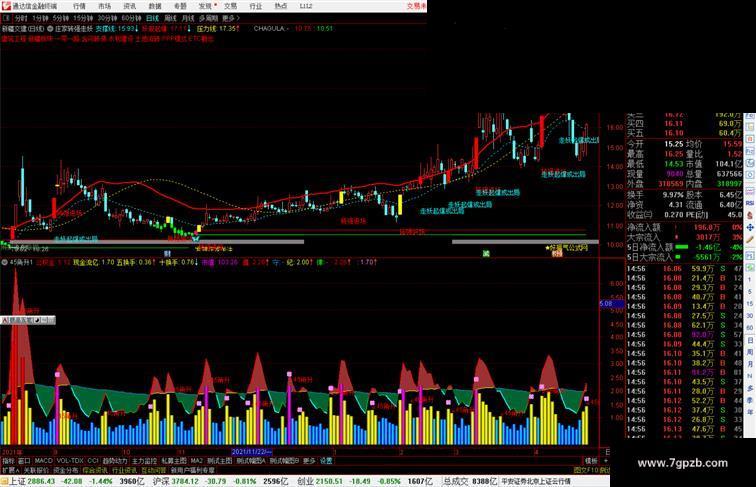This screenshot has width=756, height=487.
Task: Switch to the 分时 period tab
Action: 21,18
